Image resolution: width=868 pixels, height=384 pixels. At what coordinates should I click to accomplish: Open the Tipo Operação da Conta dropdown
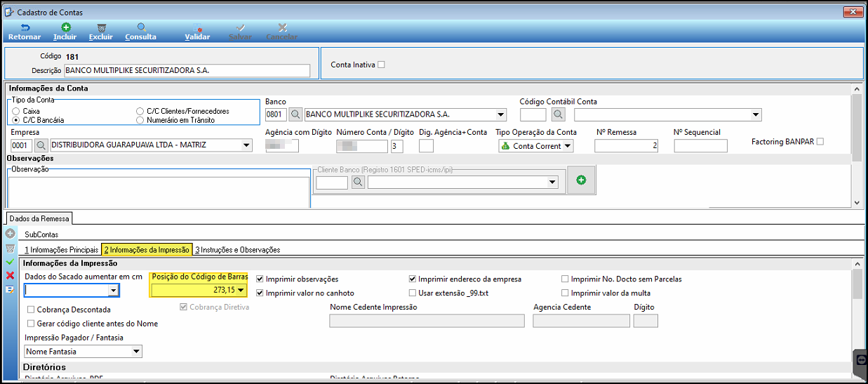[x=567, y=146]
